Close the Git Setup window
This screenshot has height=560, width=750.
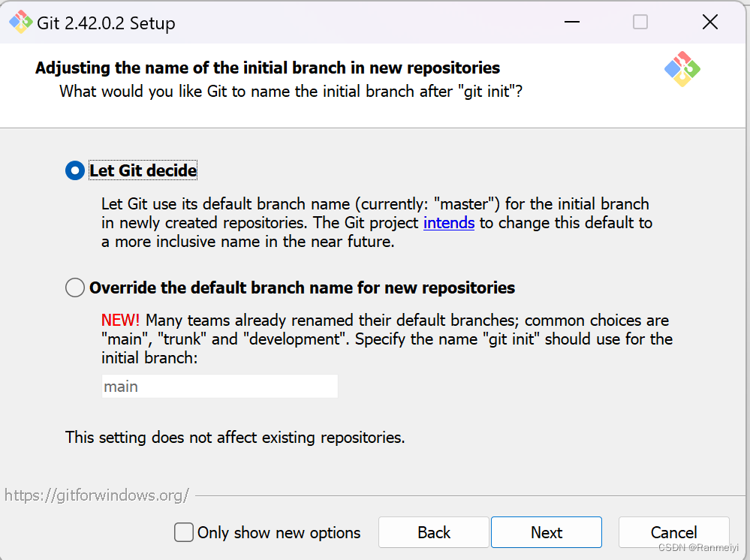tap(709, 22)
